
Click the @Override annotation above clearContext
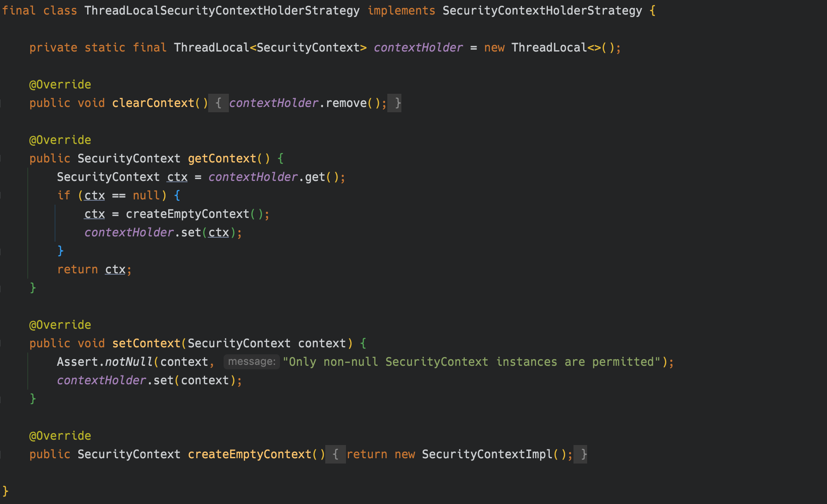pyautogui.click(x=60, y=85)
